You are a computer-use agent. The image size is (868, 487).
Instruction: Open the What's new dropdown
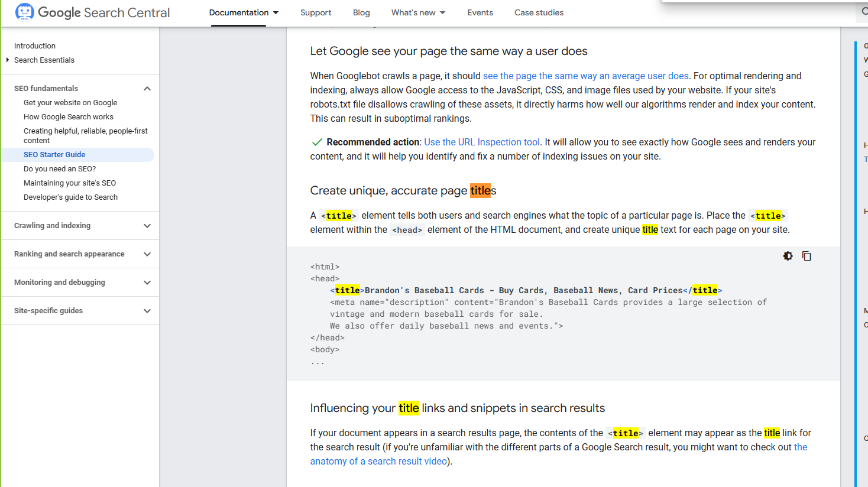pyautogui.click(x=418, y=12)
